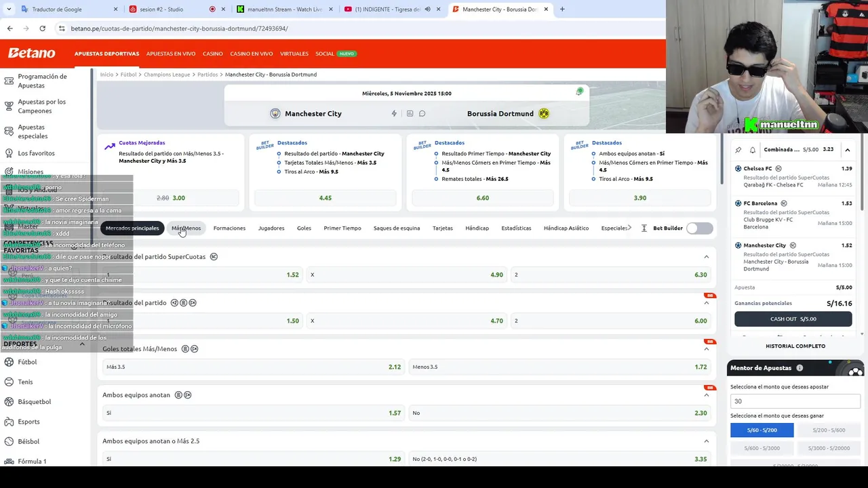Go back using the browser back arrow
This screenshot has width=868, height=488.
(x=9, y=28)
